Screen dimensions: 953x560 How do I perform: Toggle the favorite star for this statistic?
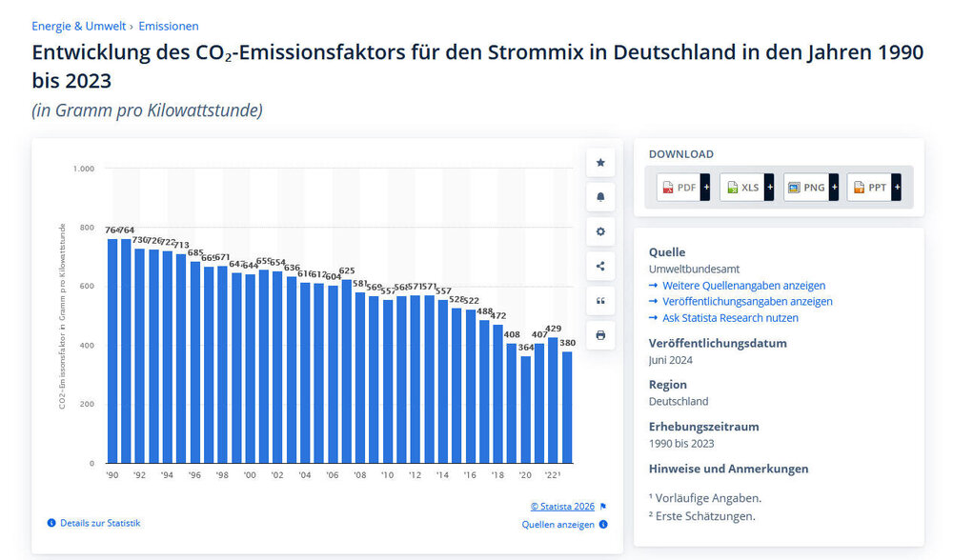pos(600,162)
